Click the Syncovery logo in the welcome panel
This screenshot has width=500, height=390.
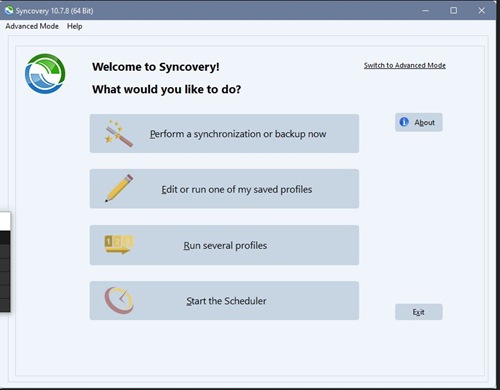tap(45, 74)
